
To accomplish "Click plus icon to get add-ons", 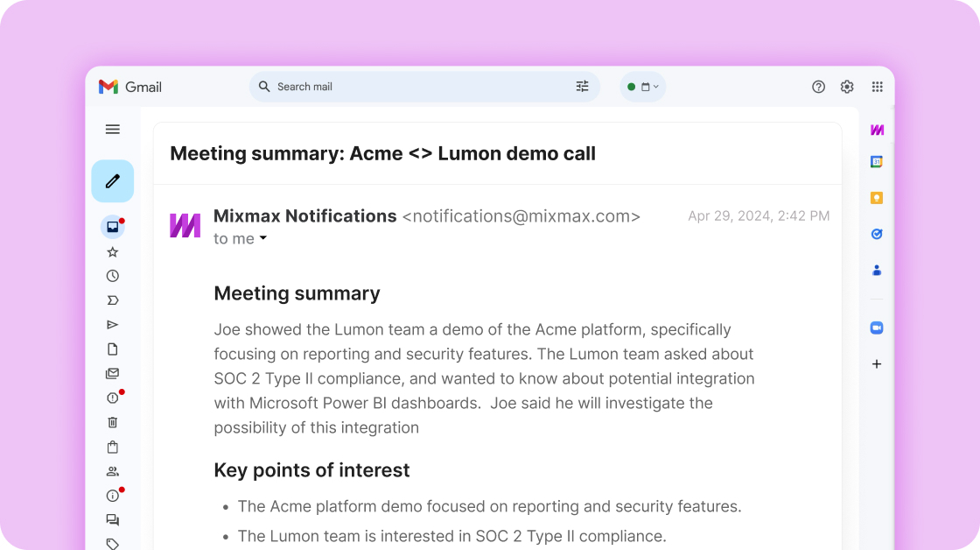I will (876, 364).
